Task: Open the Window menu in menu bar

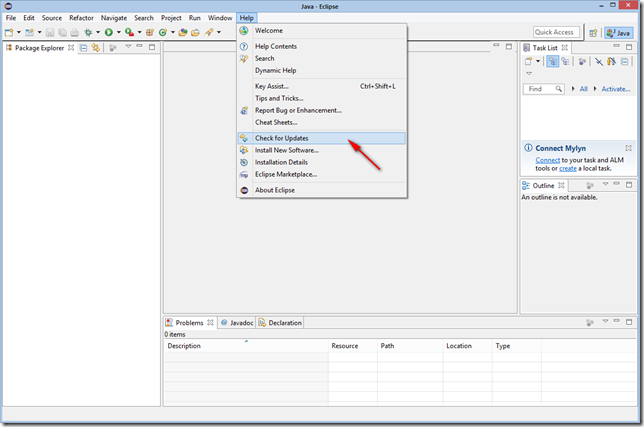Action: tap(220, 18)
